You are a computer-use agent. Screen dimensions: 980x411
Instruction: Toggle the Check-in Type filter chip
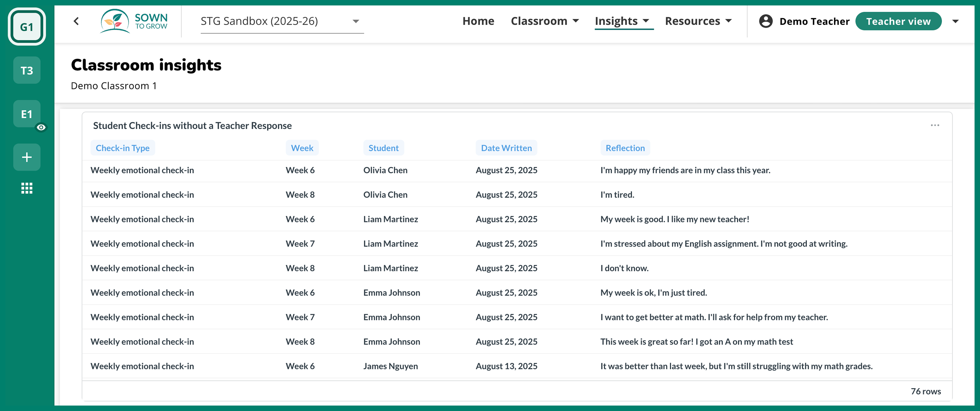coord(122,148)
